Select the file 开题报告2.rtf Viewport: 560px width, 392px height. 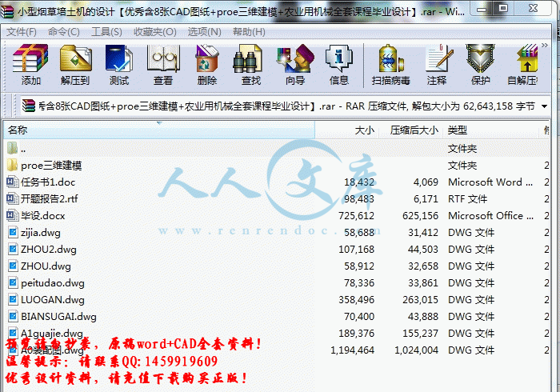pyautogui.click(x=277, y=199)
